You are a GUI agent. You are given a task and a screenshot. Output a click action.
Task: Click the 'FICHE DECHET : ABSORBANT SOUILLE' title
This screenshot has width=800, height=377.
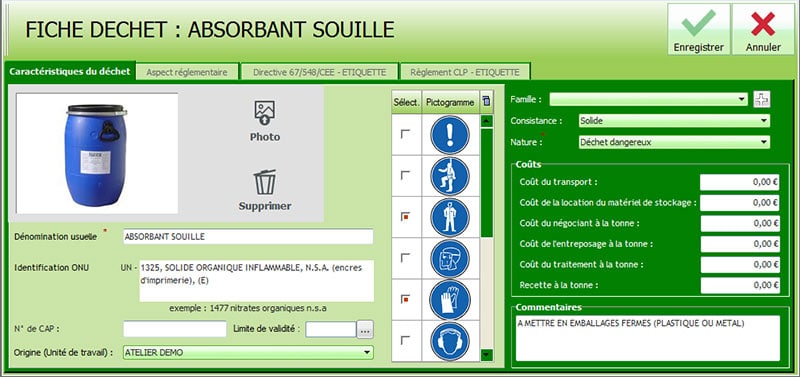210,30
